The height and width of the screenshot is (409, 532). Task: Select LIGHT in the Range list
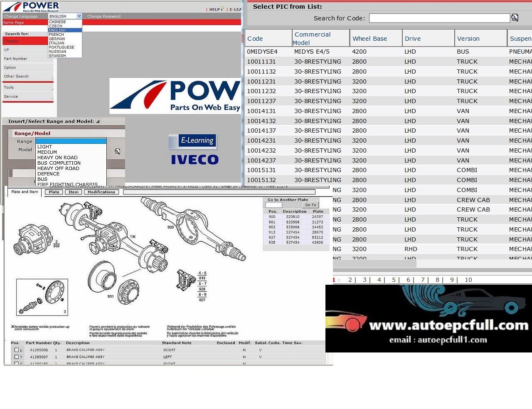(x=45, y=147)
